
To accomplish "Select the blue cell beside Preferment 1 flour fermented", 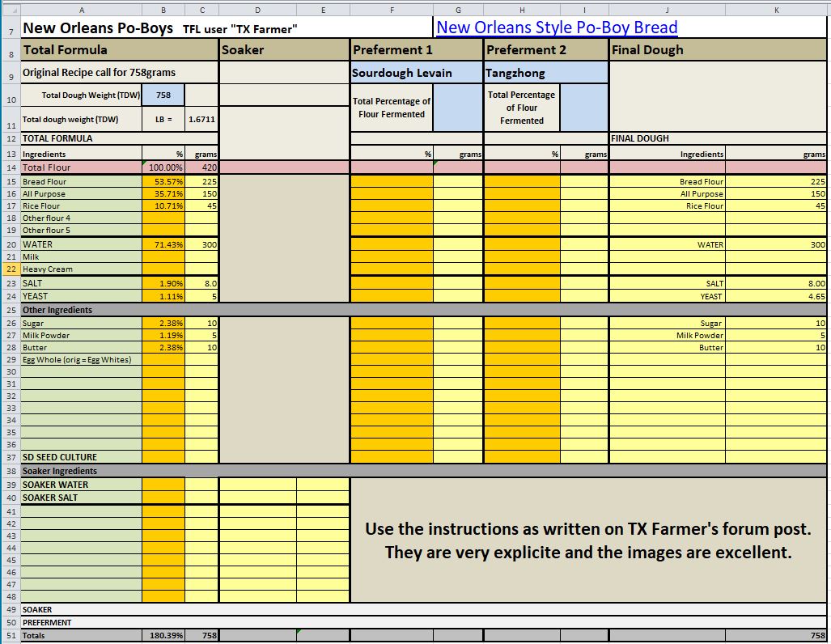I will click(x=458, y=107).
